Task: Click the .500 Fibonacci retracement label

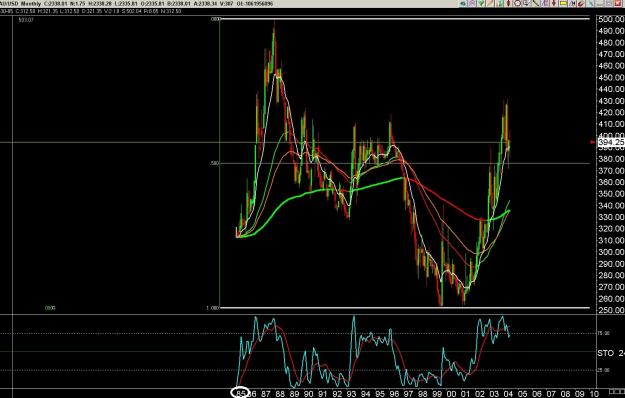Action: pos(215,163)
